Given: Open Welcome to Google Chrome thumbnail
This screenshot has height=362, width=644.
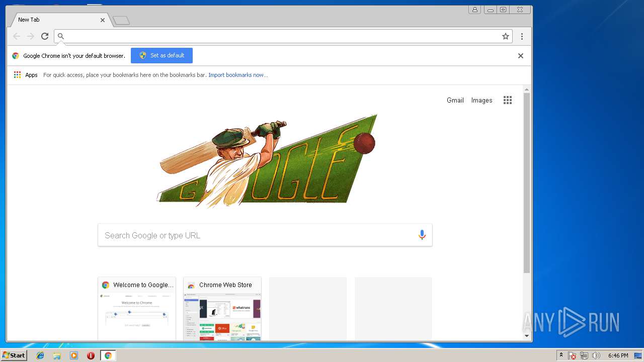Looking at the screenshot, I should tap(137, 309).
